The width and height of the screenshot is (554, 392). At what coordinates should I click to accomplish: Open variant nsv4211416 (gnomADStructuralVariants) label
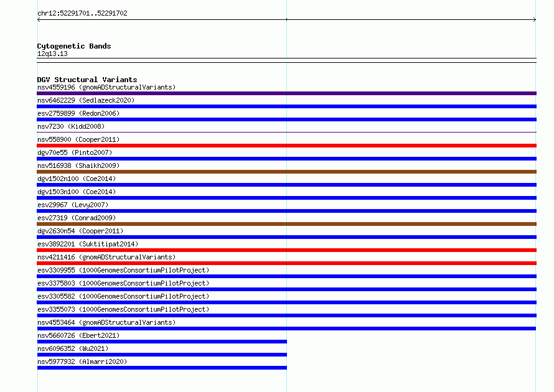click(106, 257)
